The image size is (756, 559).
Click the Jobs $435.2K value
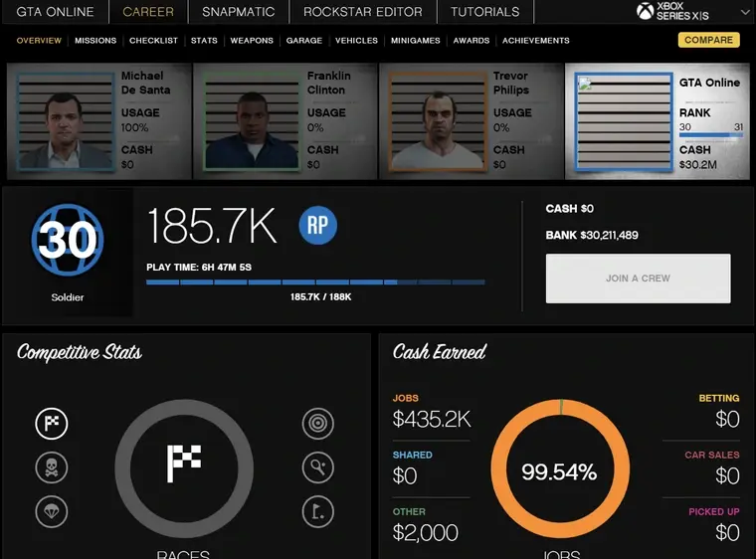(x=432, y=419)
